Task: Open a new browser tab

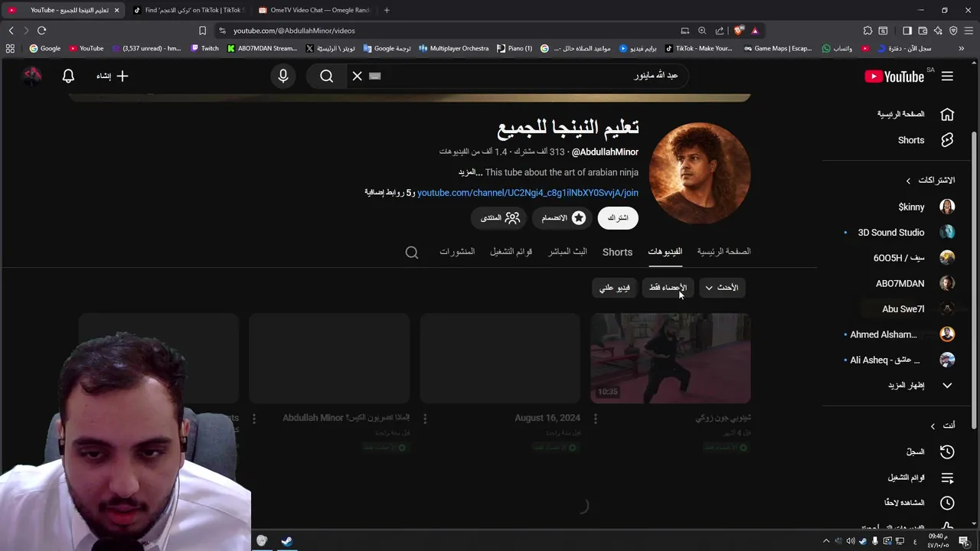Action: click(387, 10)
